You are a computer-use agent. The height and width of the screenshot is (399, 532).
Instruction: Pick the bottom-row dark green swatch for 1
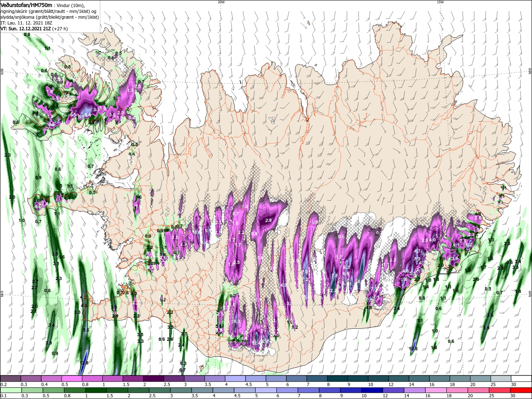point(96,390)
